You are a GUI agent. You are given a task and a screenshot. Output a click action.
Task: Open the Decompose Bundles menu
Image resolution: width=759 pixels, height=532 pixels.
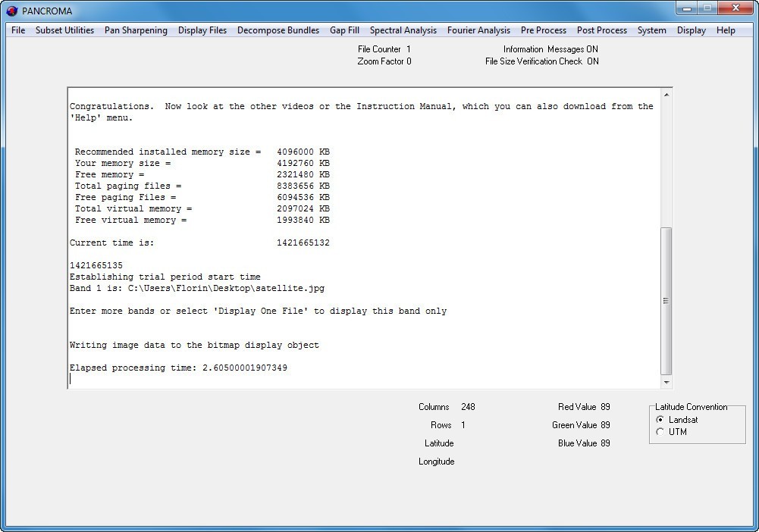pos(278,30)
